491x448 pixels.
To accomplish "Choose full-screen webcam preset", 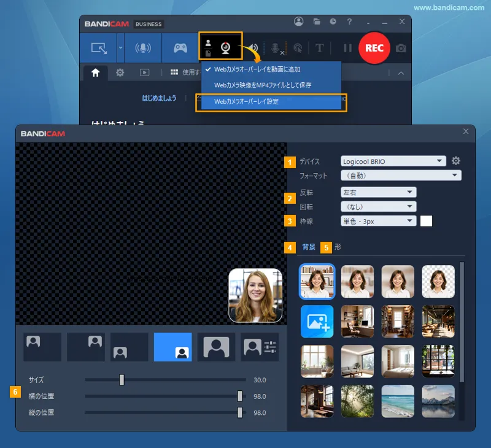I will (x=216, y=347).
